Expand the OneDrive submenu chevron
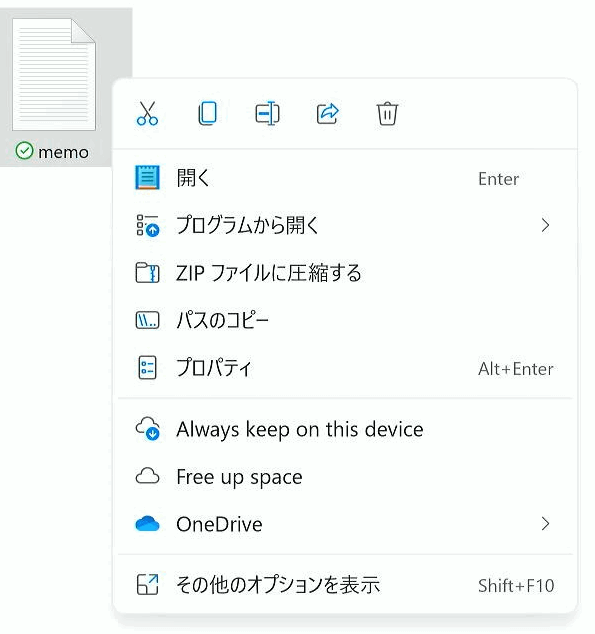The height and width of the screenshot is (634, 595). pos(545,524)
